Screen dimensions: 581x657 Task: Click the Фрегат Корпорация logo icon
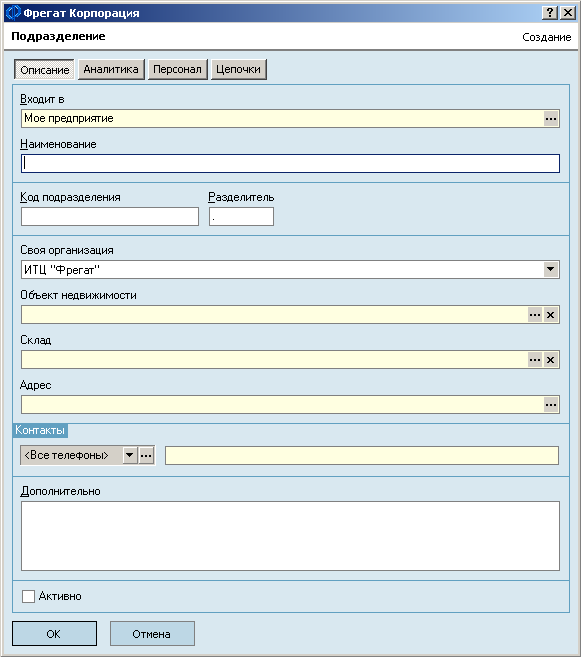tap(13, 13)
